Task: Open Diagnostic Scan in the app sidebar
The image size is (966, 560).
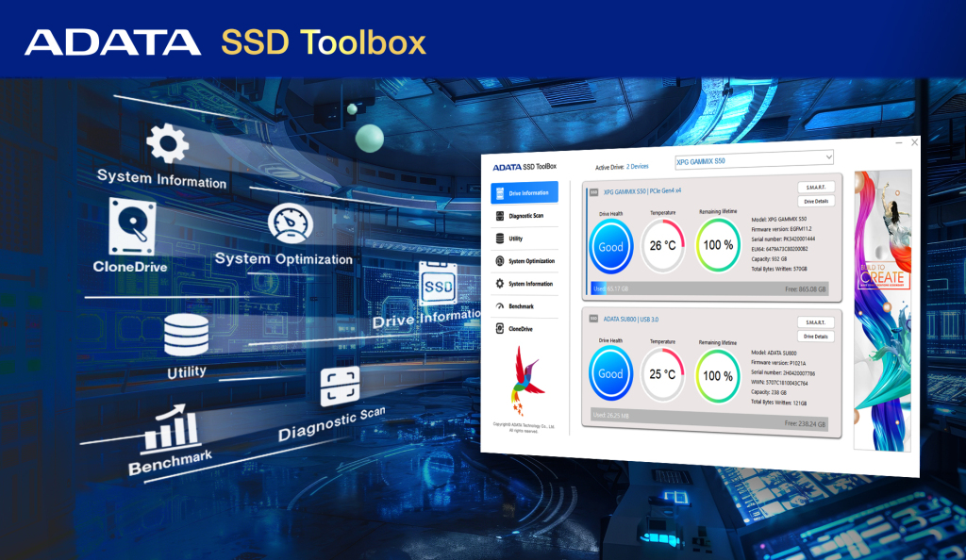Action: click(525, 216)
